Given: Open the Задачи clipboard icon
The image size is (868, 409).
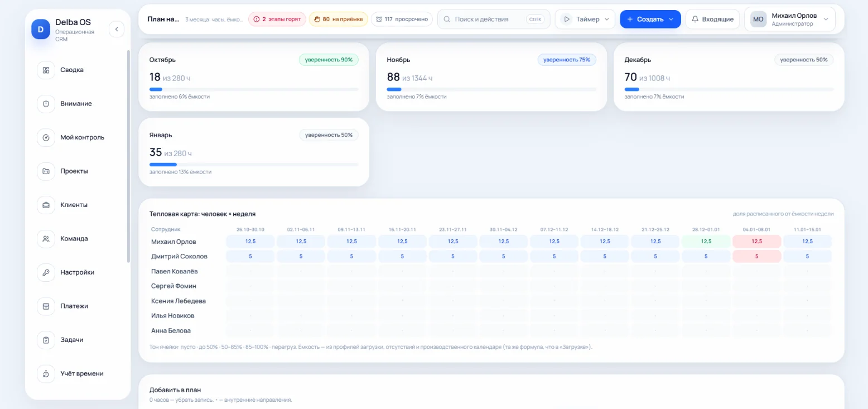Looking at the screenshot, I should click(46, 340).
